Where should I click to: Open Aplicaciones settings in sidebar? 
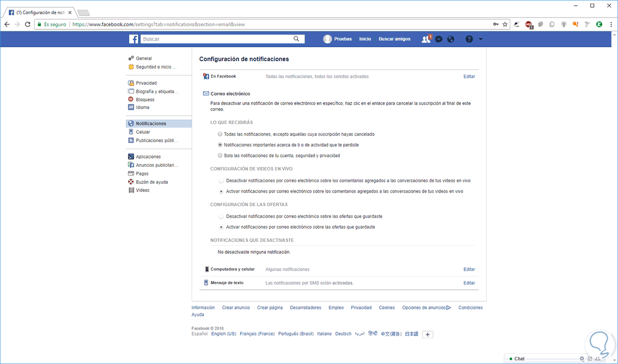tap(148, 157)
